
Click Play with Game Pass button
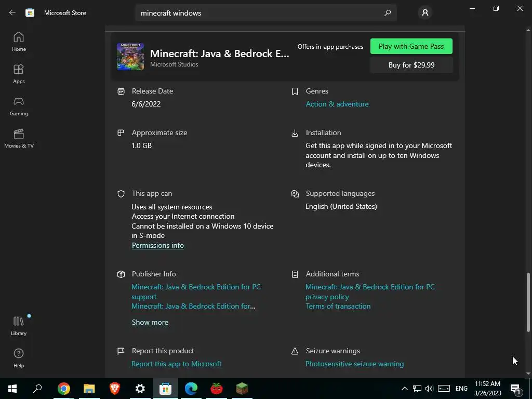click(x=411, y=46)
